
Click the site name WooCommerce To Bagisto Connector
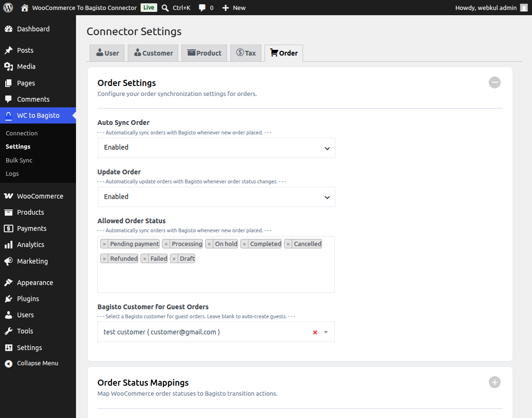[85, 8]
